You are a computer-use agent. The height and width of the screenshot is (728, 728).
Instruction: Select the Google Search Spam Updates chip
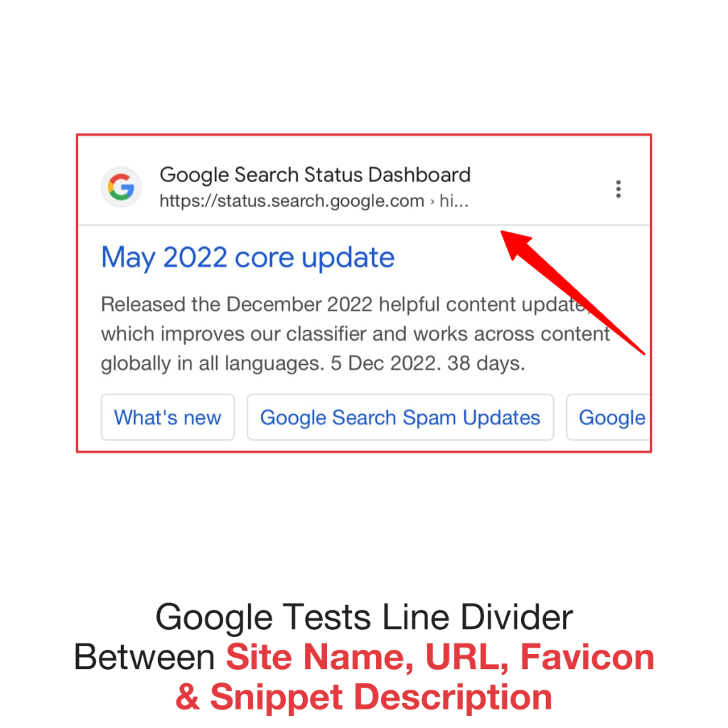tap(400, 417)
